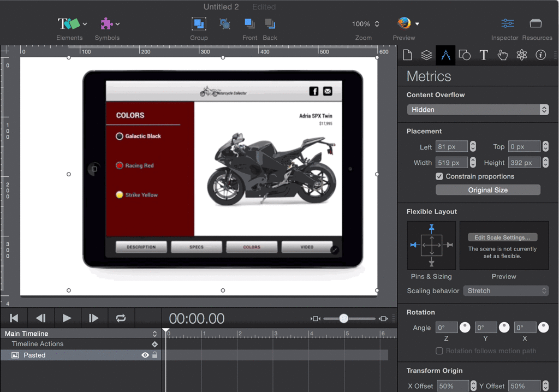
Task: Group the selected elements
Action: point(199,24)
